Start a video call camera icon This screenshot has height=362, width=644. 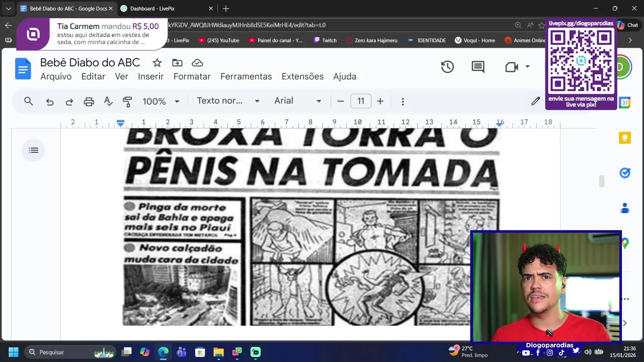pyautogui.click(x=512, y=67)
